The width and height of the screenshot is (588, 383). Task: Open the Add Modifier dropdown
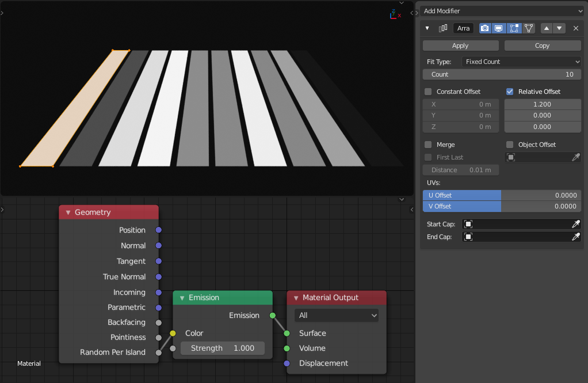(501, 10)
